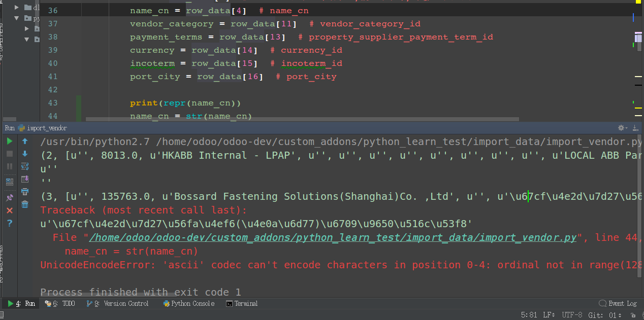Open help via the question mark icon
The width and height of the screenshot is (644, 320).
click(10, 223)
